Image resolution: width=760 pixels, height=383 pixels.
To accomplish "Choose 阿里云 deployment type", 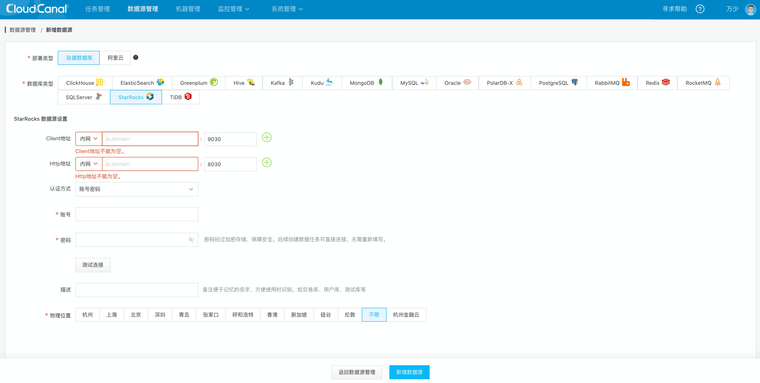I will [x=115, y=58].
